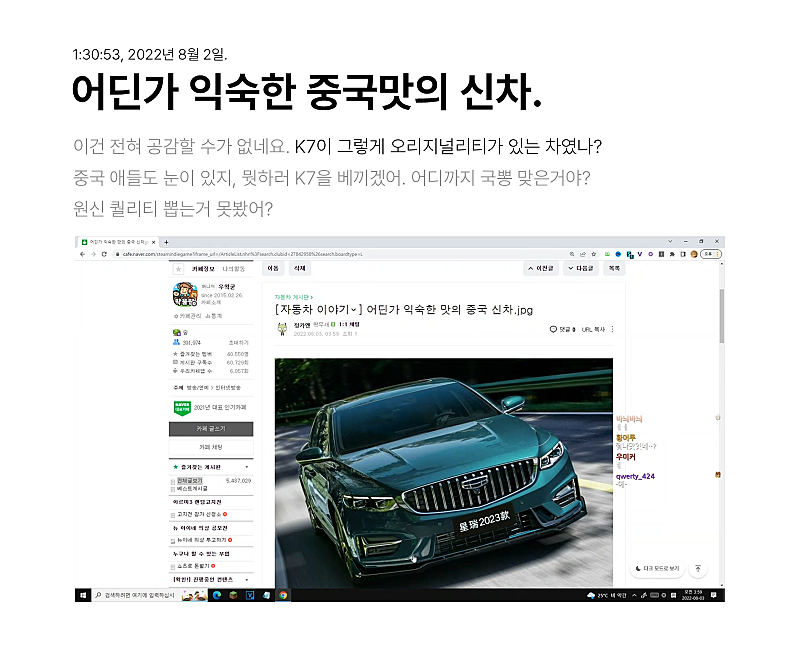This screenshot has width=800, height=650.
Task: Click the Windows taskbar search box
Action: click(x=138, y=595)
